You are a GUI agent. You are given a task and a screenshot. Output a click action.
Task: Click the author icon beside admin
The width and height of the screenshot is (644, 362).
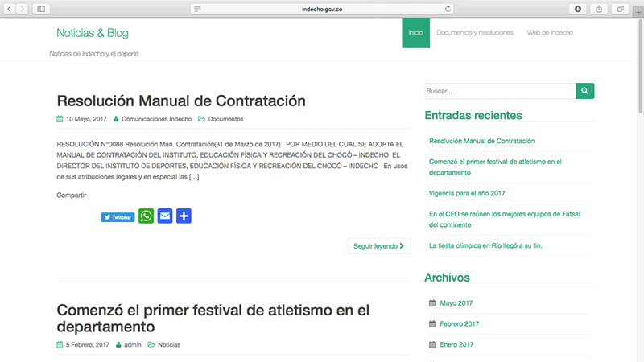118,345
